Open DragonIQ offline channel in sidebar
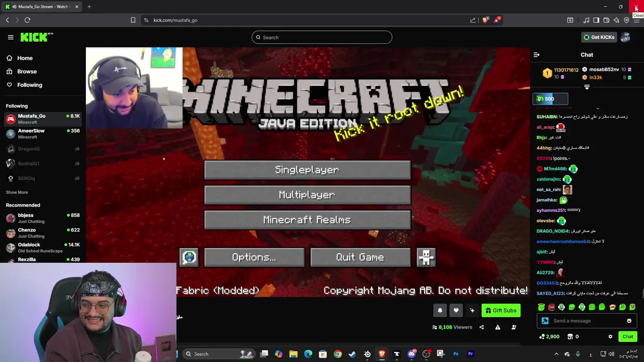Image resolution: width=644 pixels, height=362 pixels. (43, 149)
